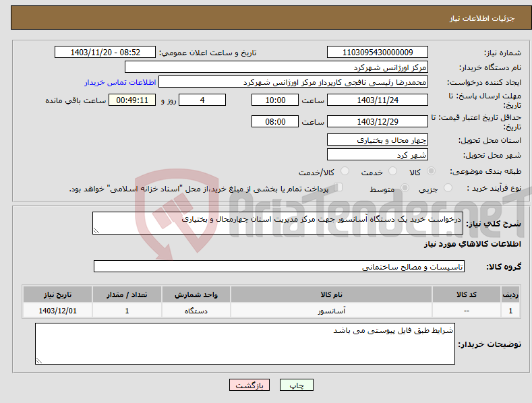Select the کالا radio button

tap(431, 171)
